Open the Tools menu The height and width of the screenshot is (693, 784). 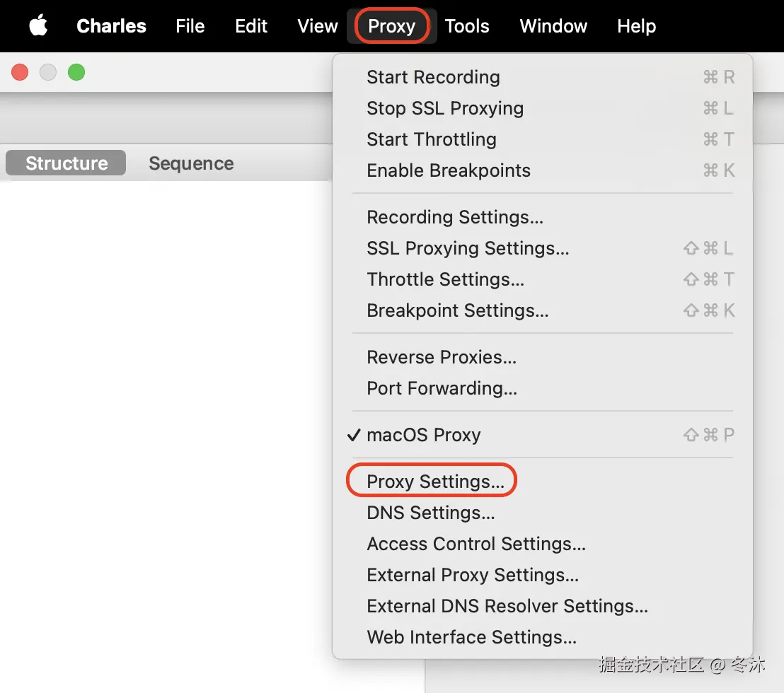(467, 26)
